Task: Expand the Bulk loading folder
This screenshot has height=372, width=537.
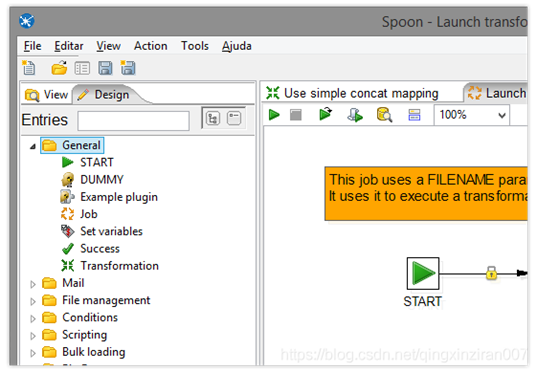Action: 33,353
